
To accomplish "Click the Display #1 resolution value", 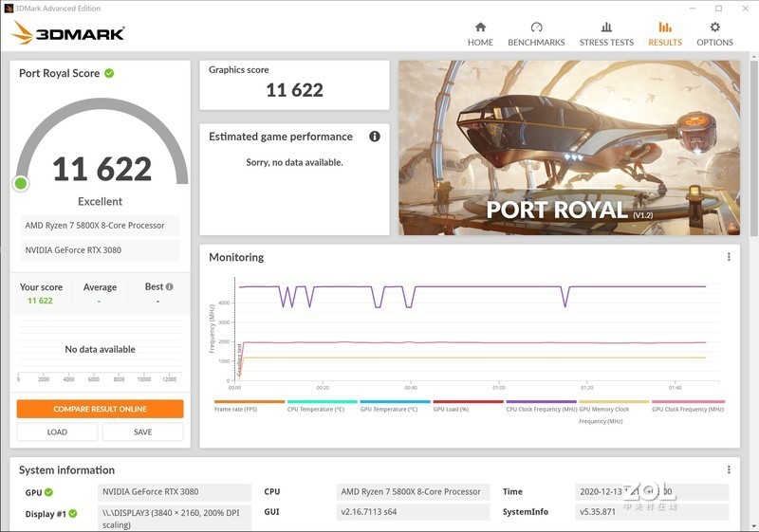I will (x=175, y=519).
